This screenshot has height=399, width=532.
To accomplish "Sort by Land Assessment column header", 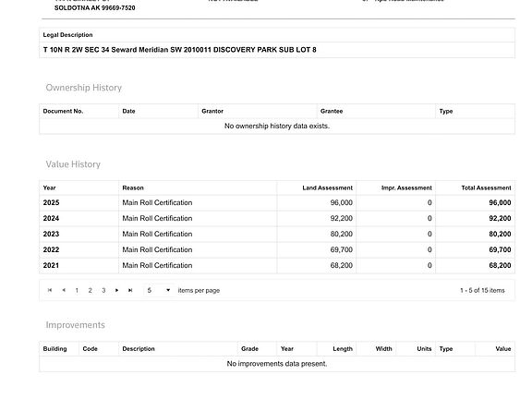I will tap(327, 187).
